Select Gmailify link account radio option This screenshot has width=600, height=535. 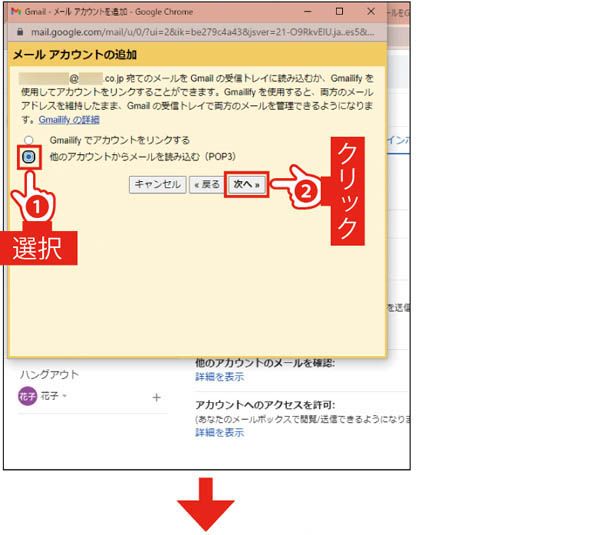click(x=28, y=140)
